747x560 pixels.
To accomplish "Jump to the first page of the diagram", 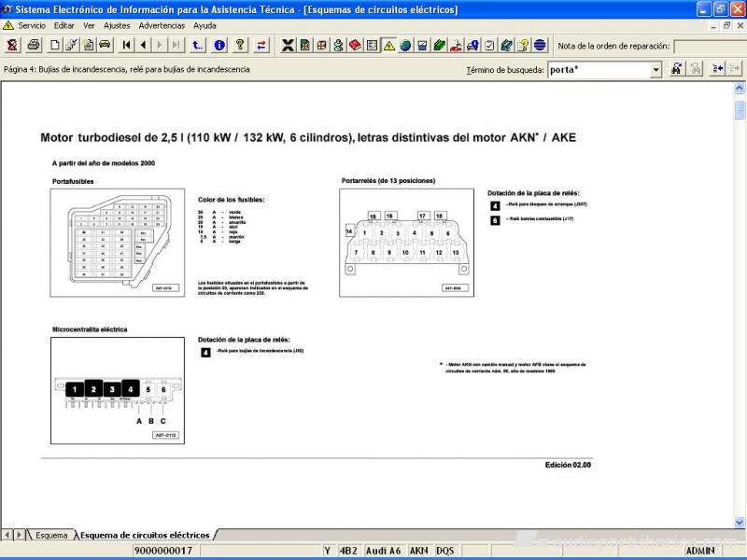I will [x=126, y=45].
